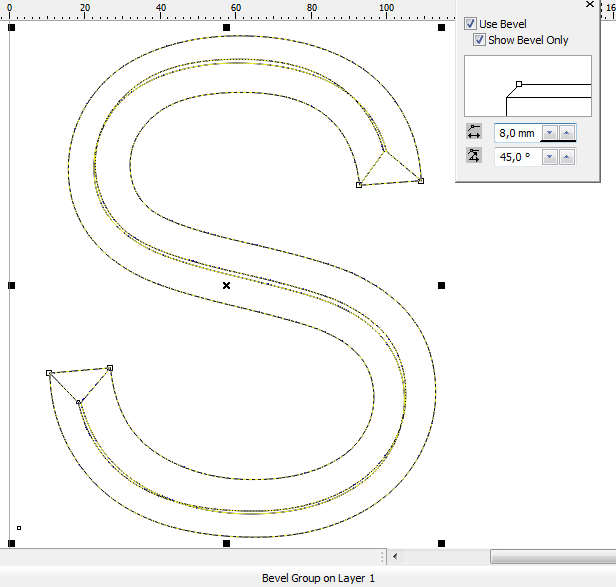Click the top-left selection handle
Image resolution: width=616 pixels, height=587 pixels.
(11, 28)
